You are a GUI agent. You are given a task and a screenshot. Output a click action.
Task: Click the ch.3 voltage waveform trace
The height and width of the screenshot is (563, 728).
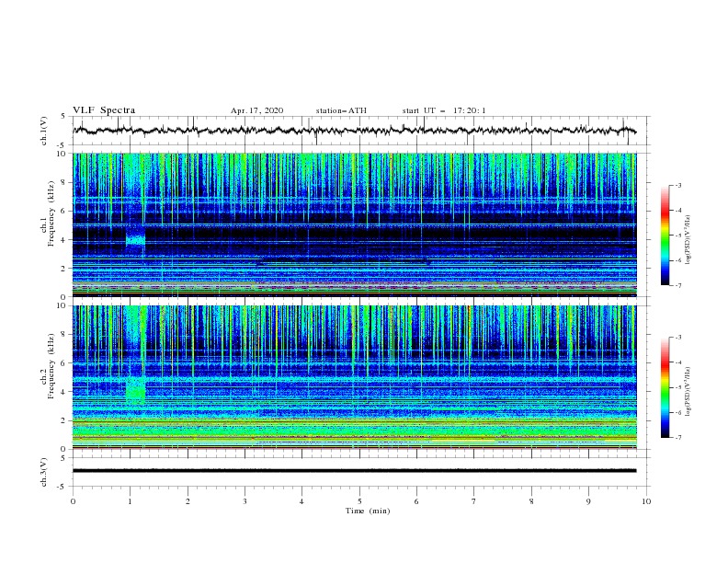[355, 471]
